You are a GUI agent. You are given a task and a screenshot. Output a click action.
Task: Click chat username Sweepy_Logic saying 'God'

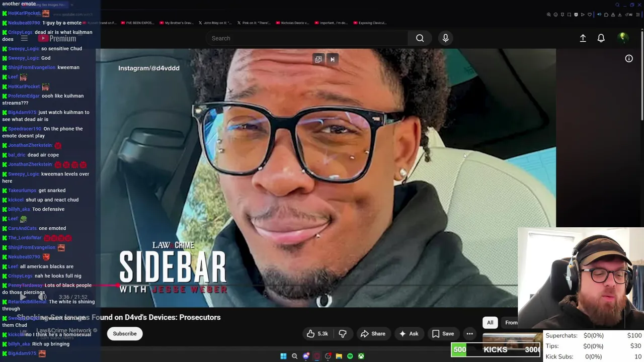click(23, 58)
